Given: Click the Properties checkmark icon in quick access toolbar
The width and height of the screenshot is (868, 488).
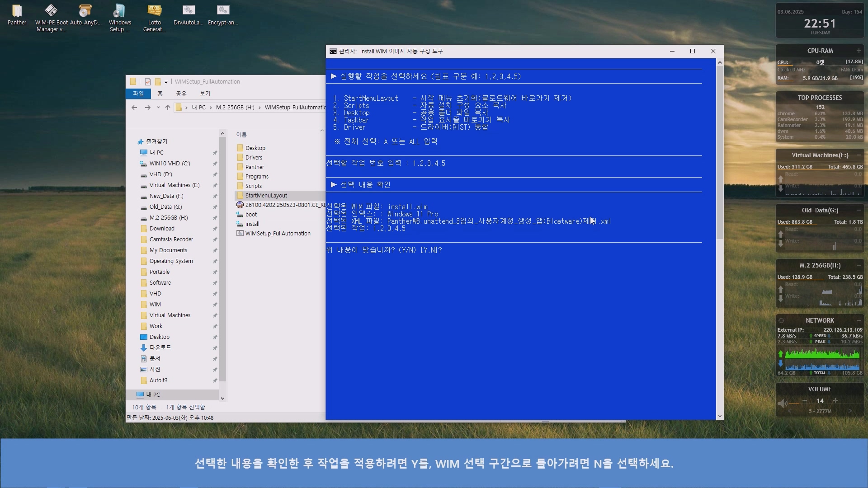Looking at the screenshot, I should pos(148,82).
